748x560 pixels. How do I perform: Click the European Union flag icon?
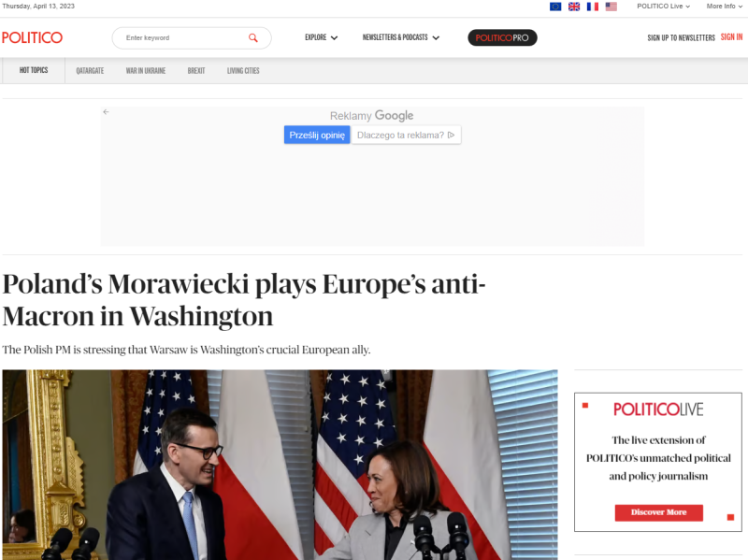tap(555, 7)
